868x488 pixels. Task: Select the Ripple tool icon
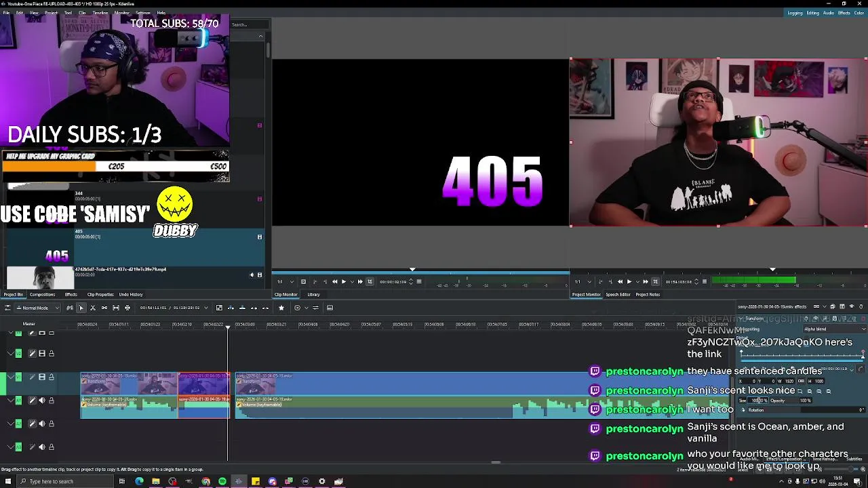coord(127,308)
